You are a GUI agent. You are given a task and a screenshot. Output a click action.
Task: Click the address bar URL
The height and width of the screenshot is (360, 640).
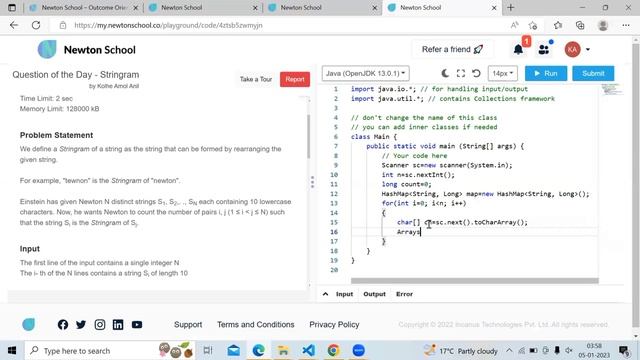(168, 25)
